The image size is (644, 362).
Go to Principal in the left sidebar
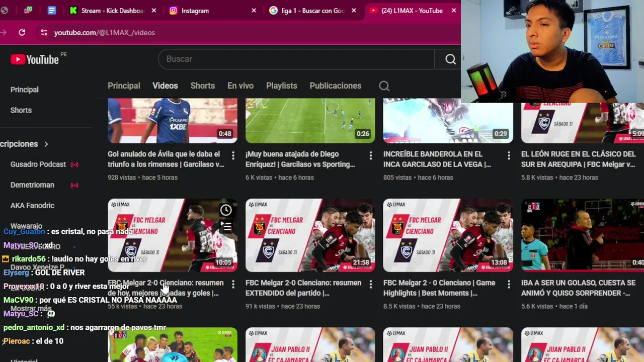point(25,89)
